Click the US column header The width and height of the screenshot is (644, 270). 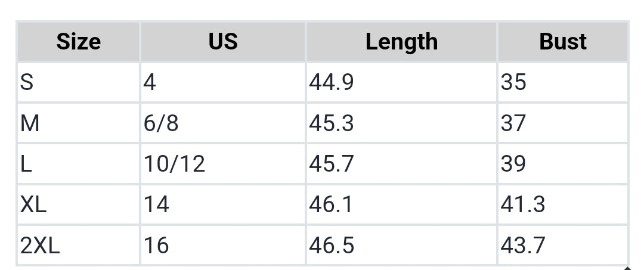click(222, 42)
